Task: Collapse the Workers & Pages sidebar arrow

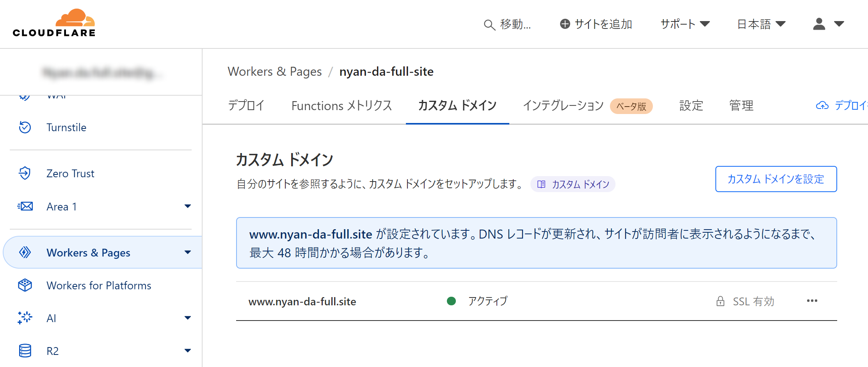Action: coord(188,252)
